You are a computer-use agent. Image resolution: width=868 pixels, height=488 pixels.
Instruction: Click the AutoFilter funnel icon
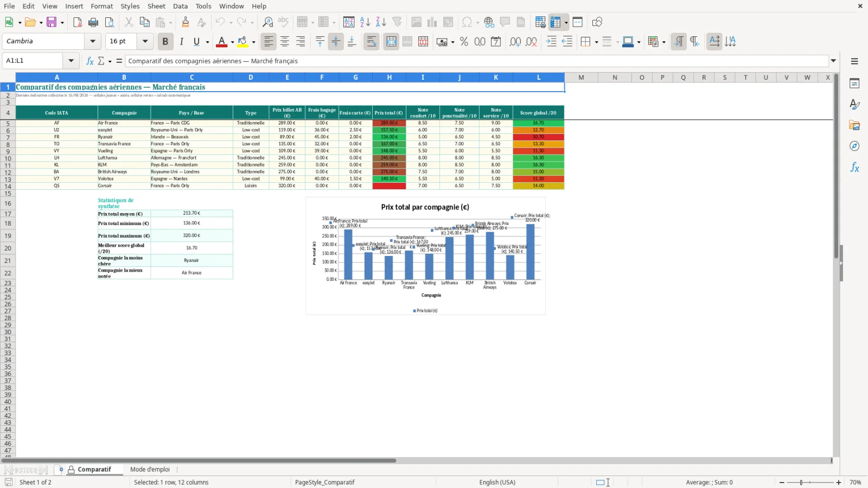pos(397,22)
